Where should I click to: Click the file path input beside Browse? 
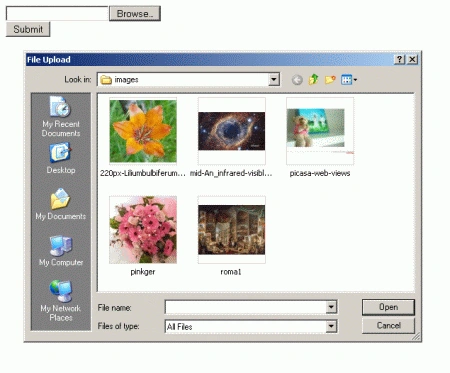pos(57,14)
